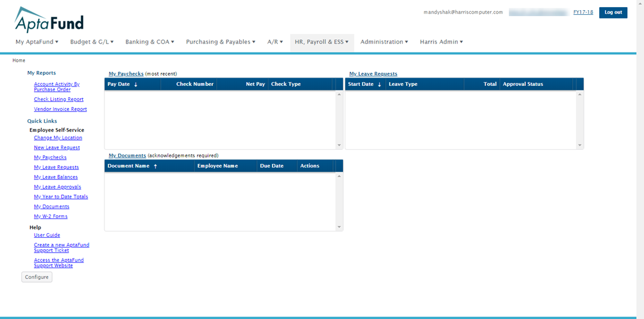Image resolution: width=644 pixels, height=319 pixels.
Task: Click My Paychecks scrollbar down arrow
Action: (339, 145)
